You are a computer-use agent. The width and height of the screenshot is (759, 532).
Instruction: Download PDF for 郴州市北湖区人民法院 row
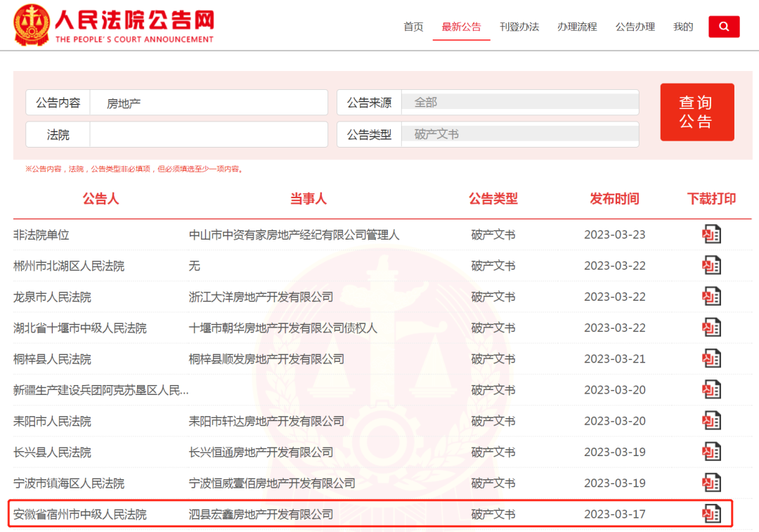coord(711,265)
